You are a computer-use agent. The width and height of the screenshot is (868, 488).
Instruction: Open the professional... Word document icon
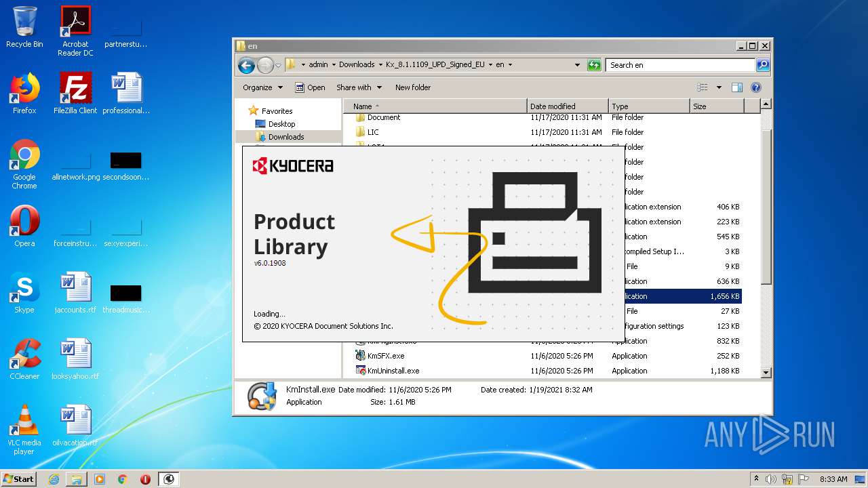click(x=126, y=94)
